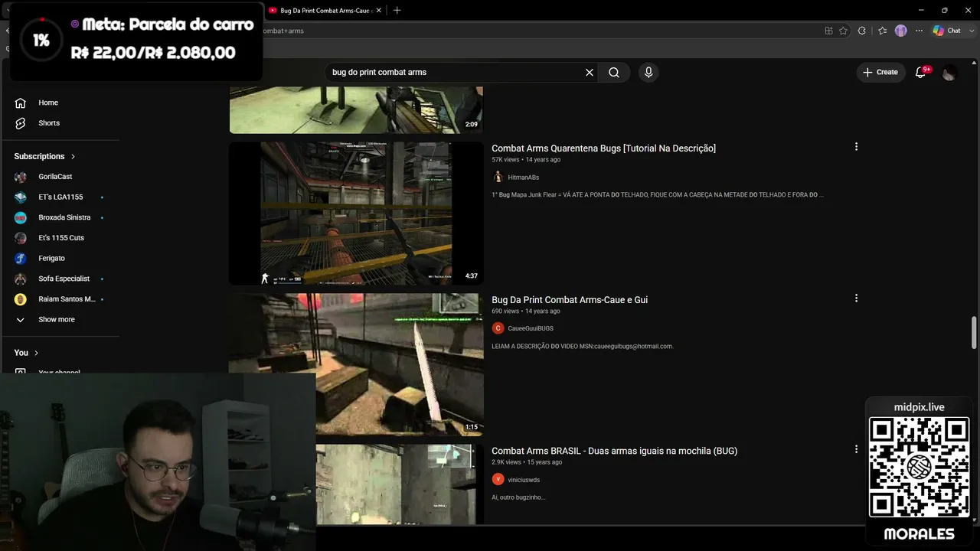Open video title Combat Arms BRASIL Duas armas iguais

614,452
